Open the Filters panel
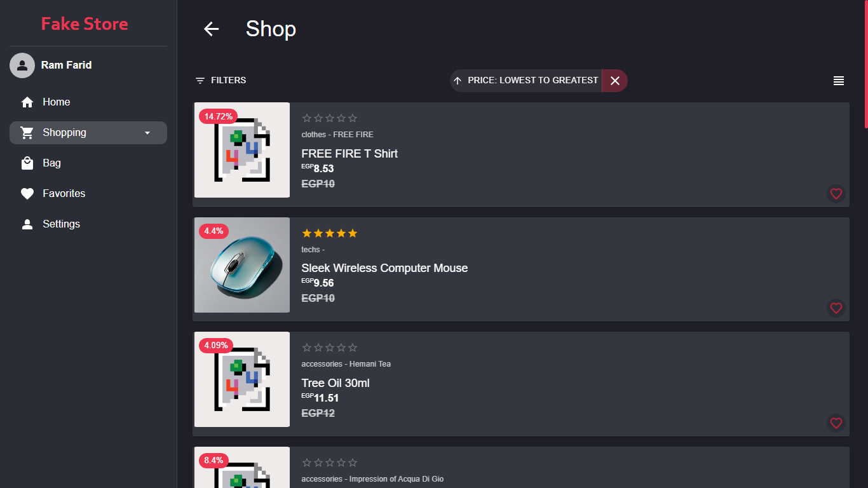868x488 pixels. pos(220,81)
